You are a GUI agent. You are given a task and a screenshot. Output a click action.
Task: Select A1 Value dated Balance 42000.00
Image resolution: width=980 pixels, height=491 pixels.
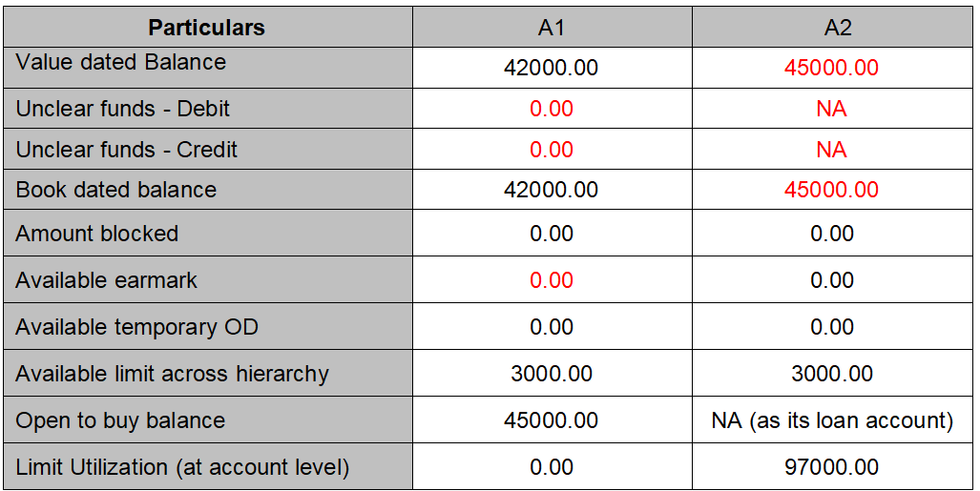tap(552, 69)
